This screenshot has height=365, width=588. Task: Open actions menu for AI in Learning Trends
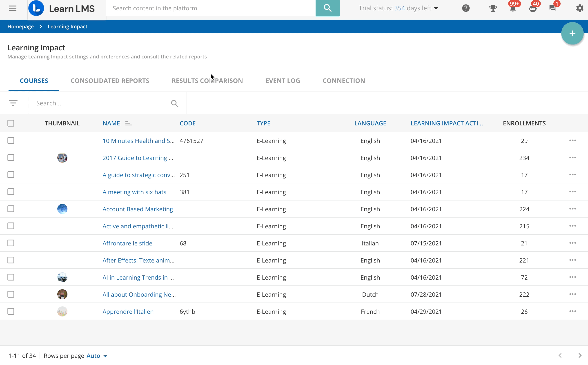pos(572,277)
